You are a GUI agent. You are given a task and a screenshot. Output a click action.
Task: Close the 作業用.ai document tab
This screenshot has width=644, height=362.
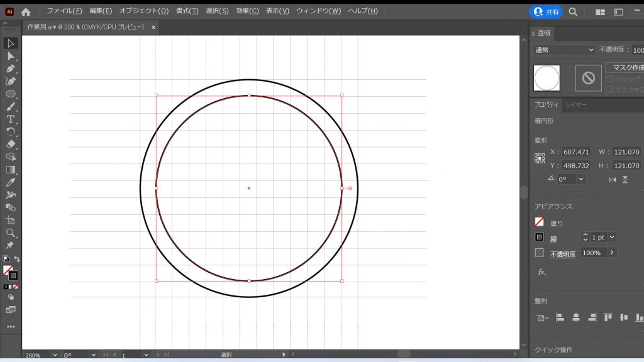(x=153, y=27)
